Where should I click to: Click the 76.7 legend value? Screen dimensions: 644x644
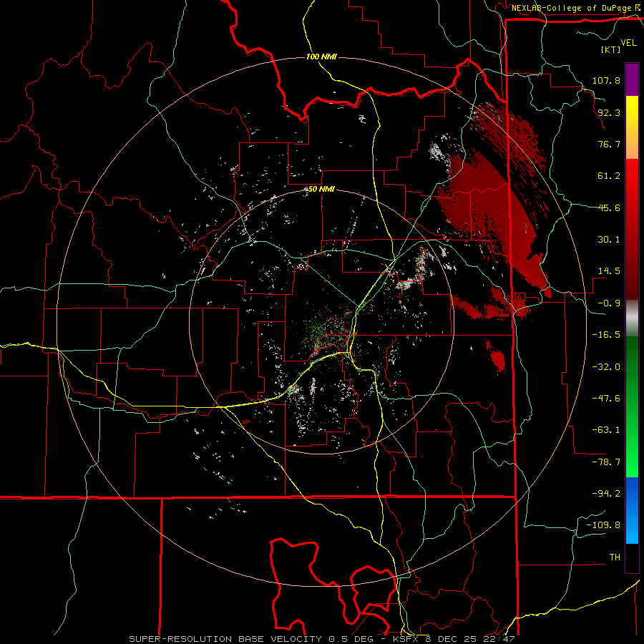point(609,144)
